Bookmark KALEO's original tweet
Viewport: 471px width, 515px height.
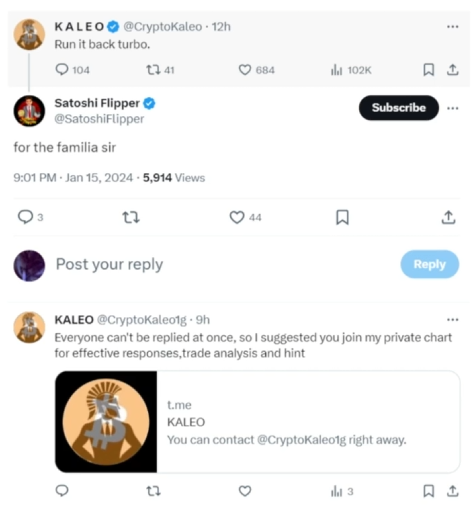pyautogui.click(x=429, y=70)
